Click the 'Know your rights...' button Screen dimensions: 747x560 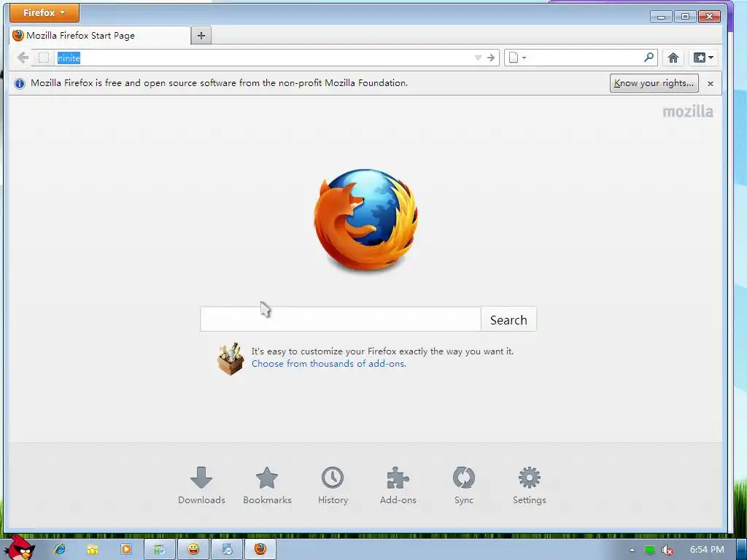pos(654,83)
